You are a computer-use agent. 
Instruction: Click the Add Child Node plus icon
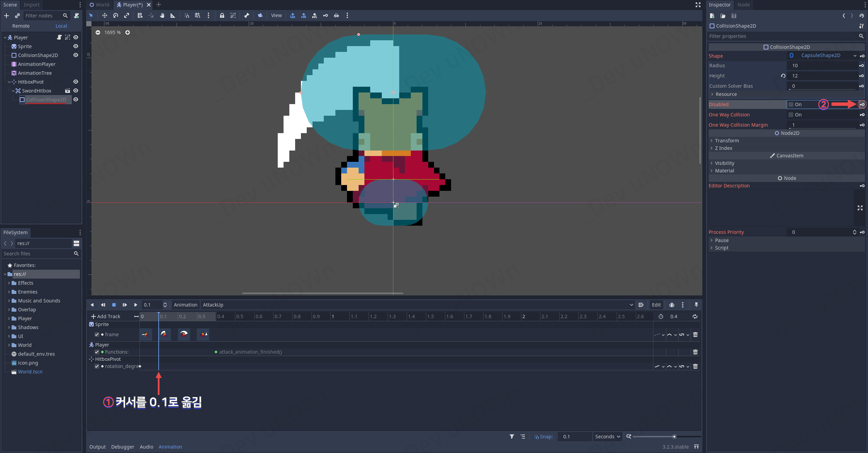click(x=6, y=16)
